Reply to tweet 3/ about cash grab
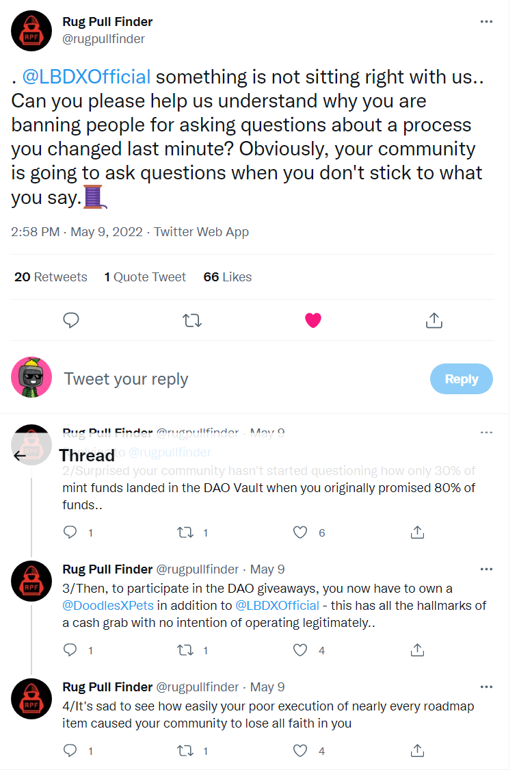 click(70, 650)
